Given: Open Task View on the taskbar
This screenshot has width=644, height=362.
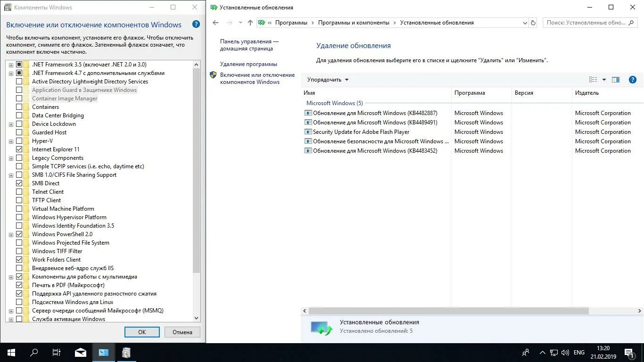Looking at the screenshot, I should (x=57, y=353).
